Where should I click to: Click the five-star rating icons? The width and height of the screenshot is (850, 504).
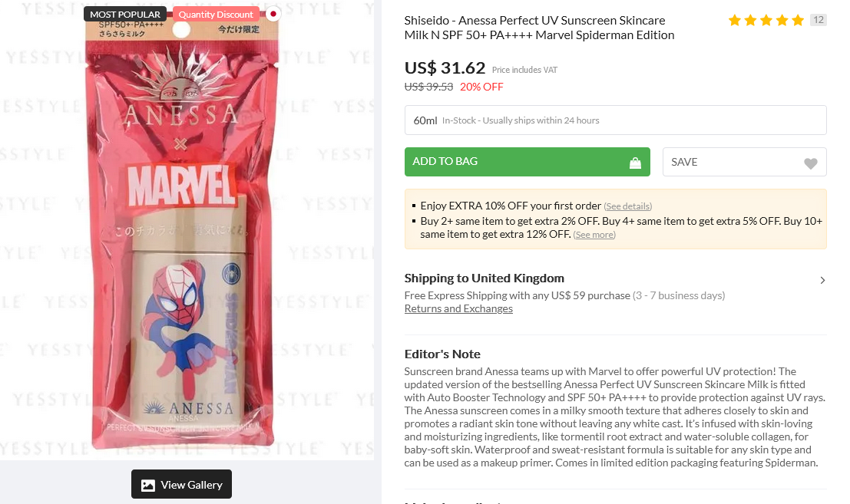[766, 20]
